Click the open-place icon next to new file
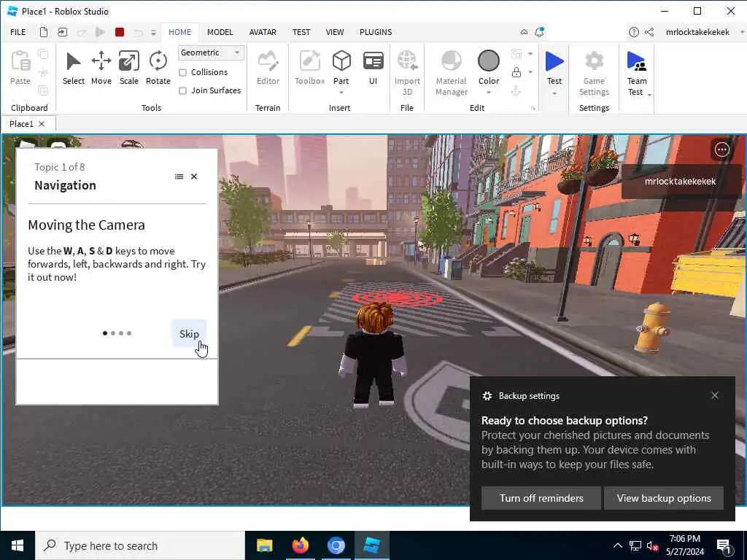Viewport: 747px width, 560px height. tap(63, 32)
